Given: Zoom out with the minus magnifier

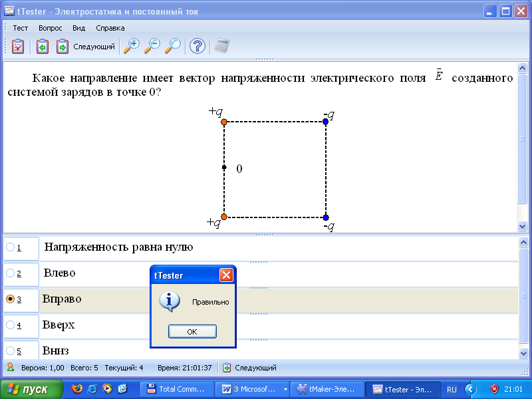Looking at the screenshot, I should point(152,46).
